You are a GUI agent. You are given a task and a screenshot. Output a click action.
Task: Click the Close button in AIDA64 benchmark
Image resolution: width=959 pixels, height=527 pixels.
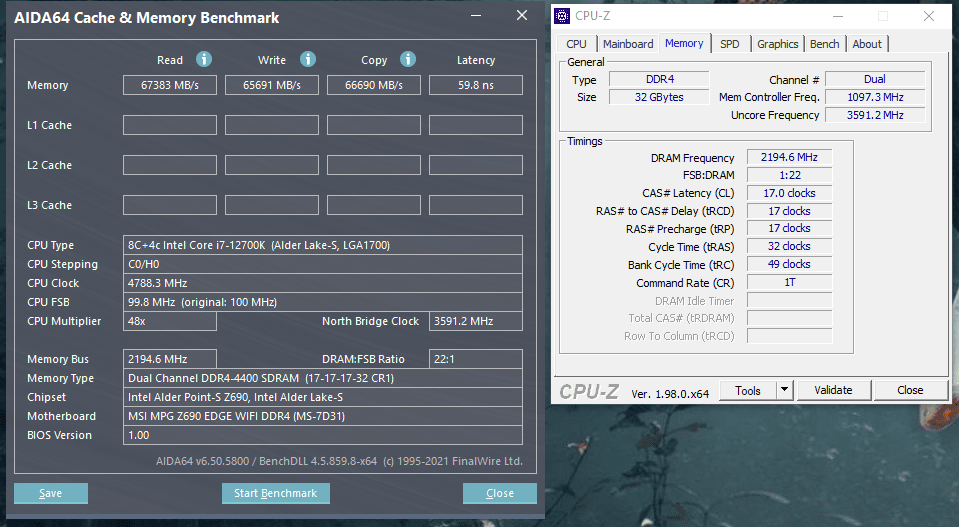[x=500, y=493]
